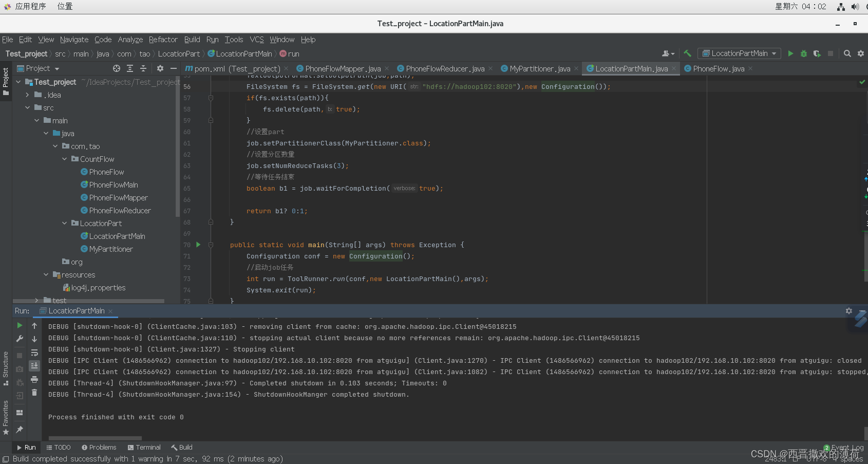The height and width of the screenshot is (464, 868).
Task: Open the Build tool window
Action: 182,448
